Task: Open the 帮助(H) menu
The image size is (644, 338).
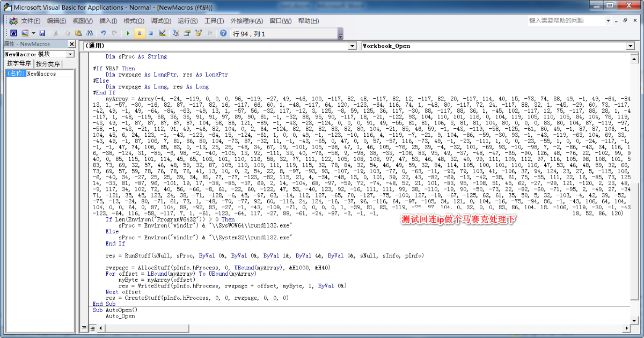Action: (308, 21)
